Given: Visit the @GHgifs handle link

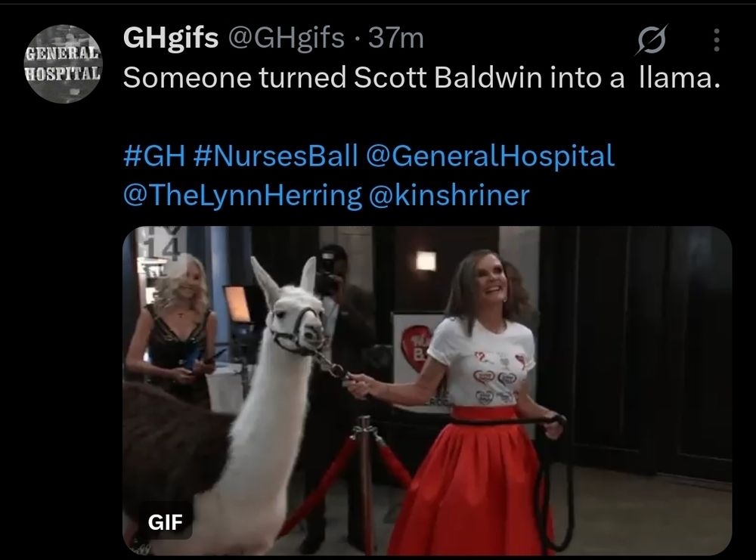Looking at the screenshot, I should click(286, 38).
